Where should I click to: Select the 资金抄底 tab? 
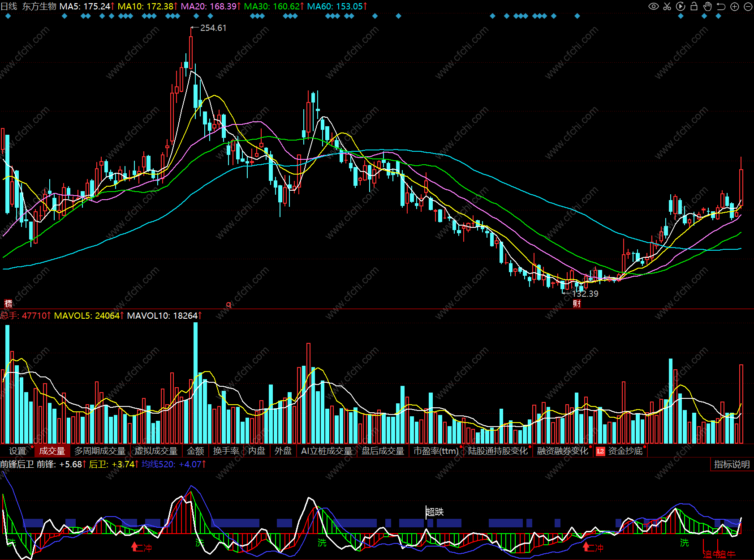point(625,451)
